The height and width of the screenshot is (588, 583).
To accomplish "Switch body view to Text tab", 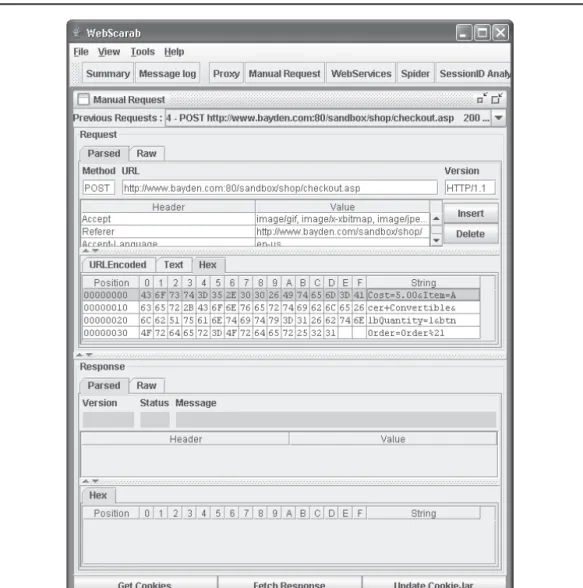I will pyautogui.click(x=173, y=265).
